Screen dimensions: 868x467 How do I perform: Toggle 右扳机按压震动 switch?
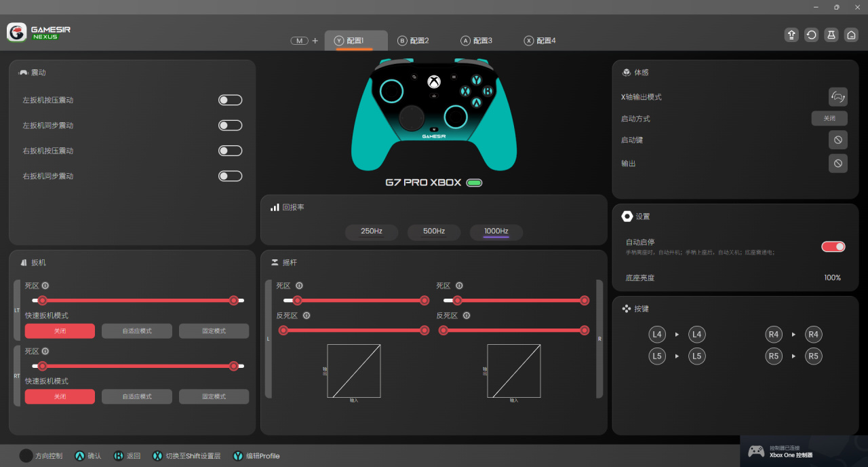click(230, 151)
